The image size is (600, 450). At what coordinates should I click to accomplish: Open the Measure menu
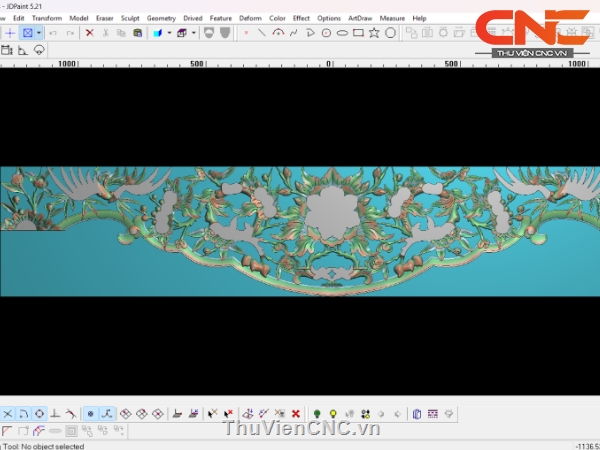tap(392, 18)
